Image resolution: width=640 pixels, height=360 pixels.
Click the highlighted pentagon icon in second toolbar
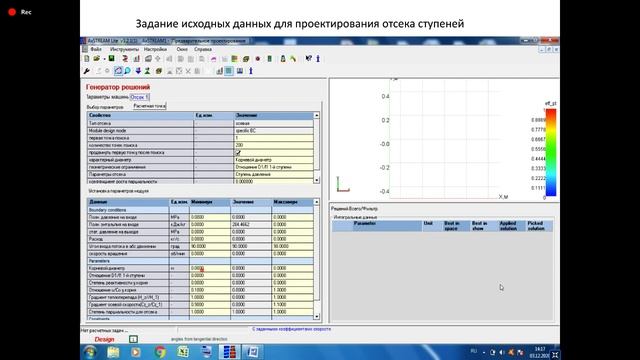[118, 71]
